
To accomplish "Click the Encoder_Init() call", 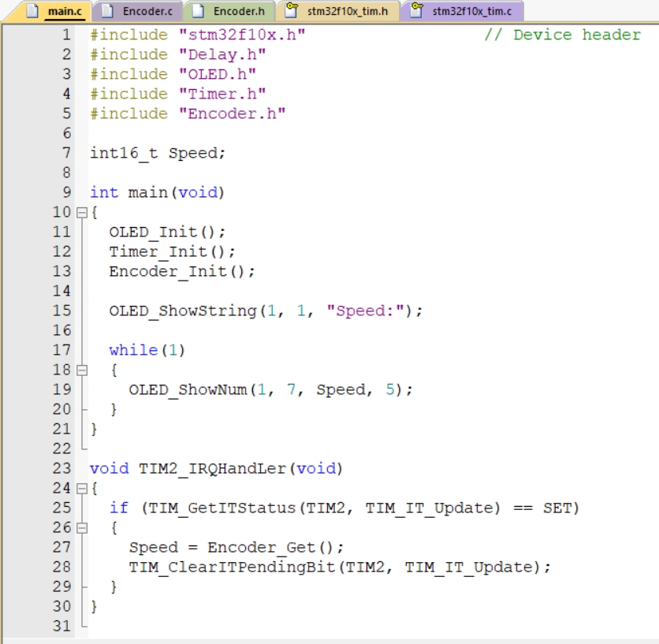I will [x=182, y=272].
